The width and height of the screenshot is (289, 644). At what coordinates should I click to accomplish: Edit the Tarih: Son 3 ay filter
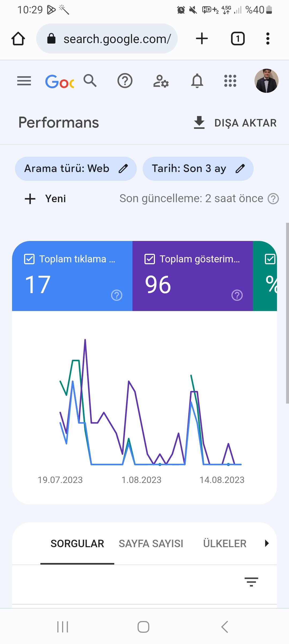click(198, 169)
